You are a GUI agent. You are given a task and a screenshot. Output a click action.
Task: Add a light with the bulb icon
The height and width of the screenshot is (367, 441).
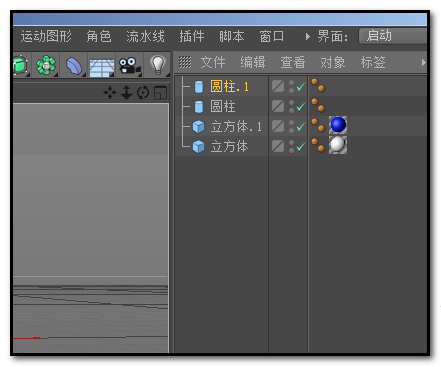(158, 65)
